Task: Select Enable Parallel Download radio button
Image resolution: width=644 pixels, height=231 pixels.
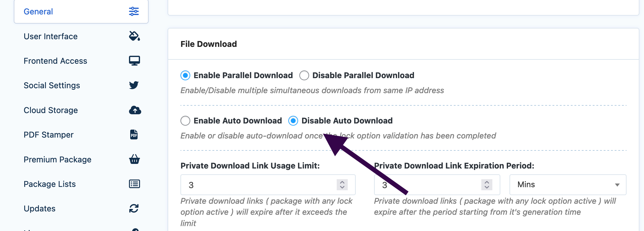Action: click(185, 75)
